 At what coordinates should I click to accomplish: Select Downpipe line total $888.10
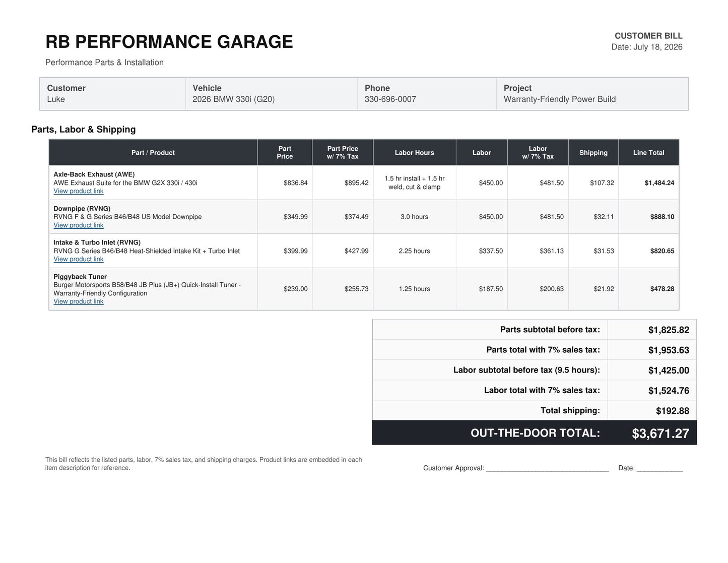click(663, 217)
